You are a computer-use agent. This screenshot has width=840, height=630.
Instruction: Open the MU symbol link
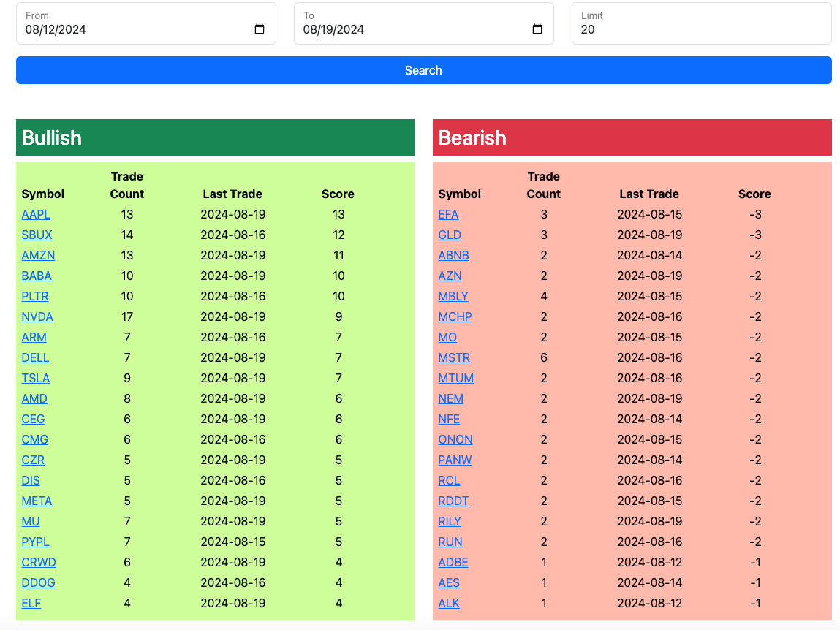[x=31, y=521]
